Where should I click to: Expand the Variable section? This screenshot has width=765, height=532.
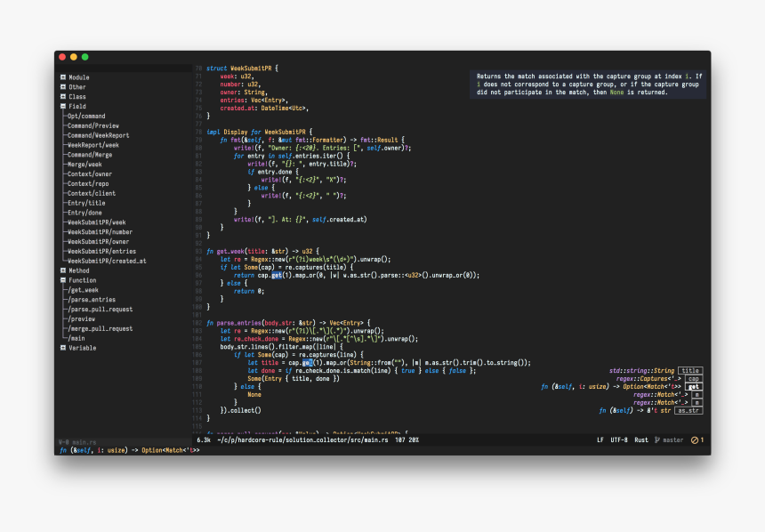[62, 347]
